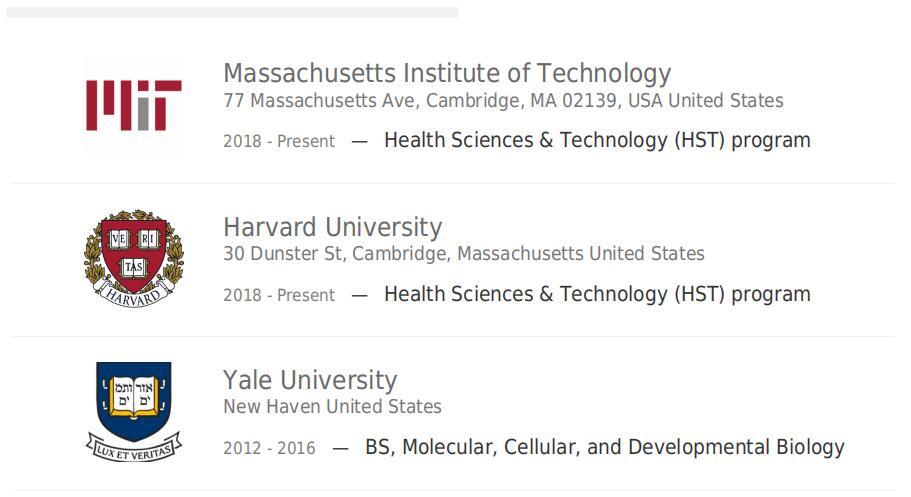Image resolution: width=911 pixels, height=497 pixels.
Task: Click the open book on Yale shield
Action: tap(134, 396)
